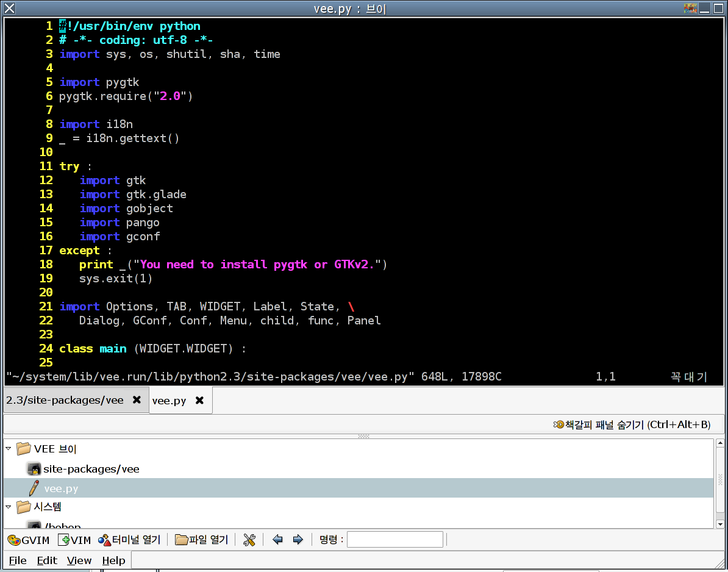728x572 pixels.
Task: Launch GVIM from the bottom toolbar
Action: (x=29, y=540)
